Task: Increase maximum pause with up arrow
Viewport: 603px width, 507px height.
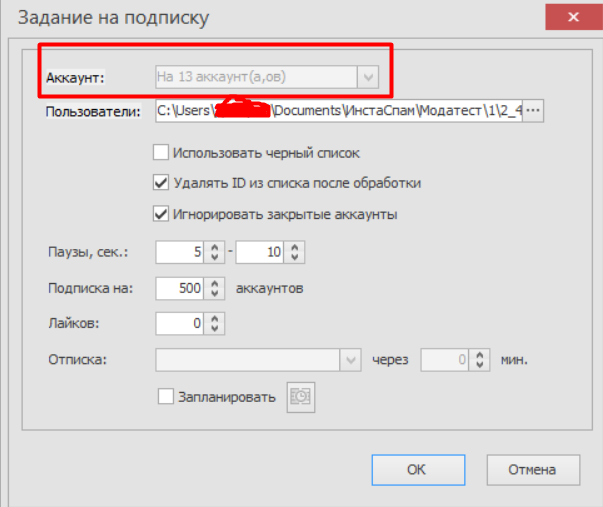Action: 295,247
